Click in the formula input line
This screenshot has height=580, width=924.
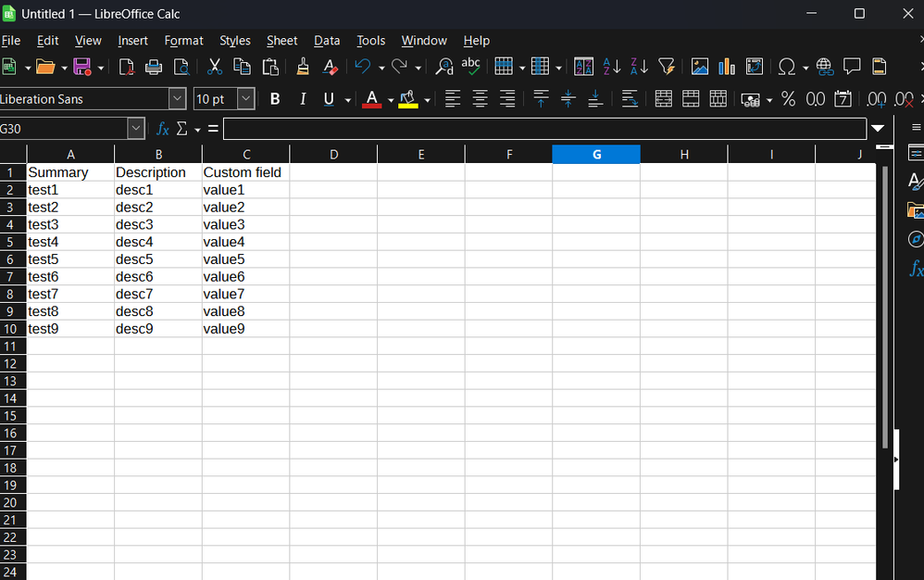544,129
